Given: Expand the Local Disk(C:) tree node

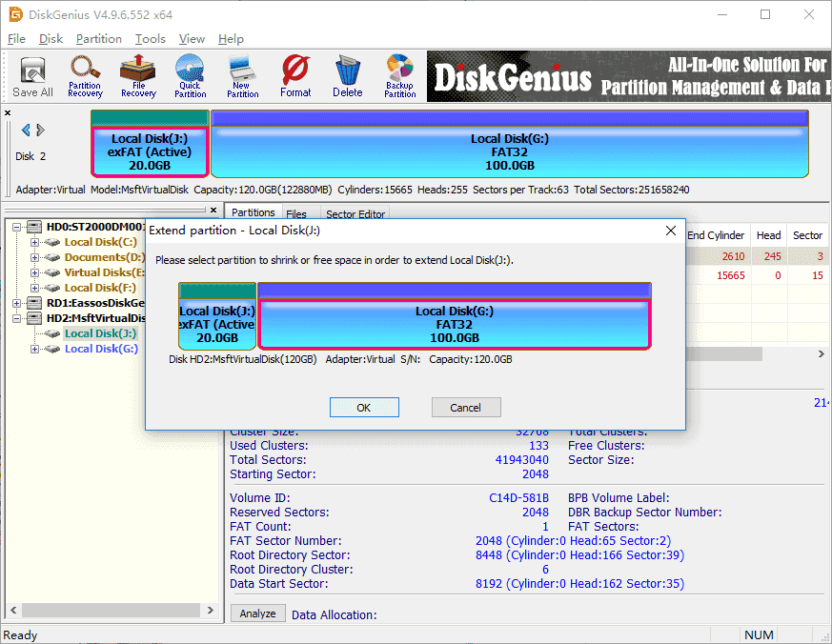Looking at the screenshot, I should (35, 242).
